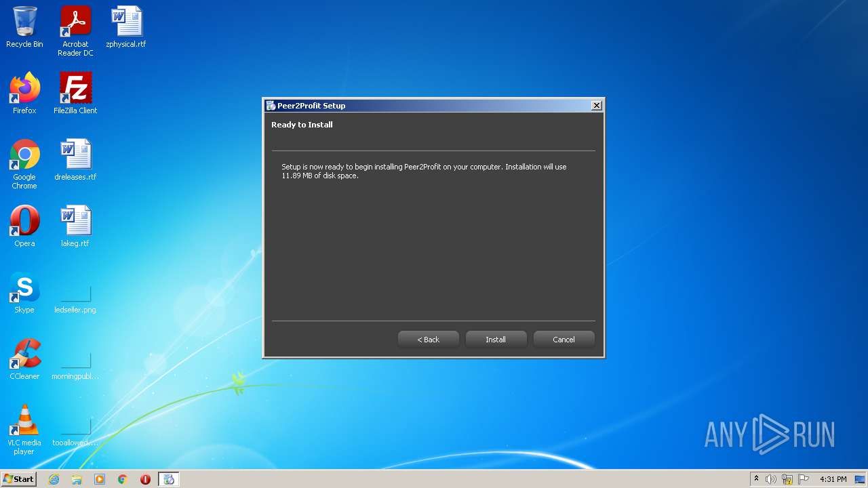This screenshot has width=868, height=488.
Task: Open Action Center flag tray icon
Action: (804, 479)
